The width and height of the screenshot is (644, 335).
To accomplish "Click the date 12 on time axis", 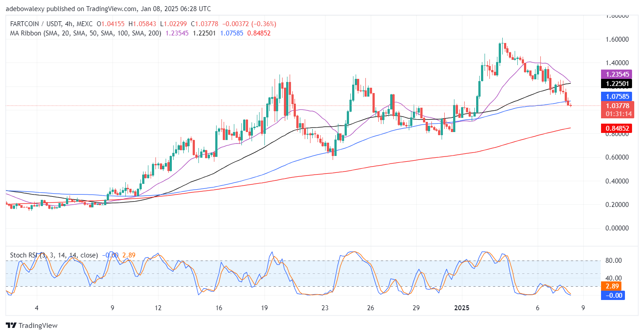I will [158, 308].
